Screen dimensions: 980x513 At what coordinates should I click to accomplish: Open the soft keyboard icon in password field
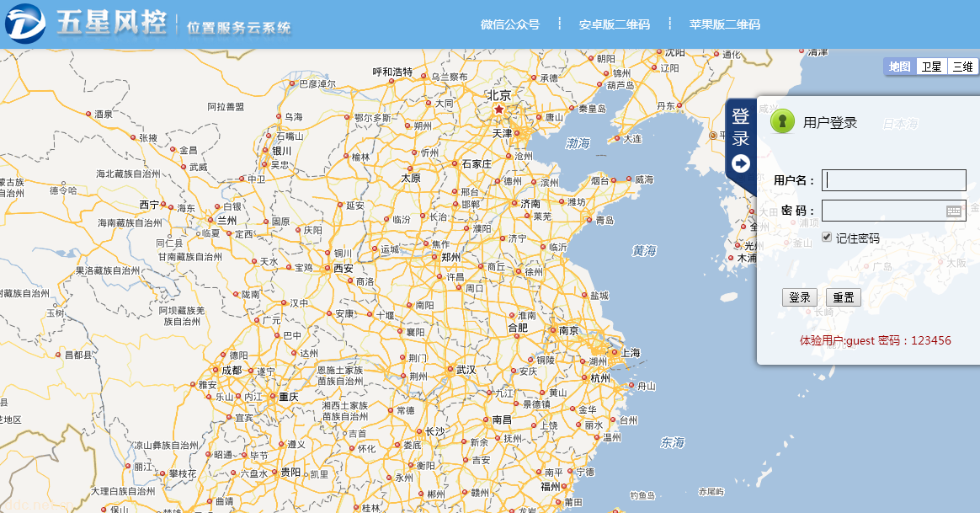click(954, 211)
